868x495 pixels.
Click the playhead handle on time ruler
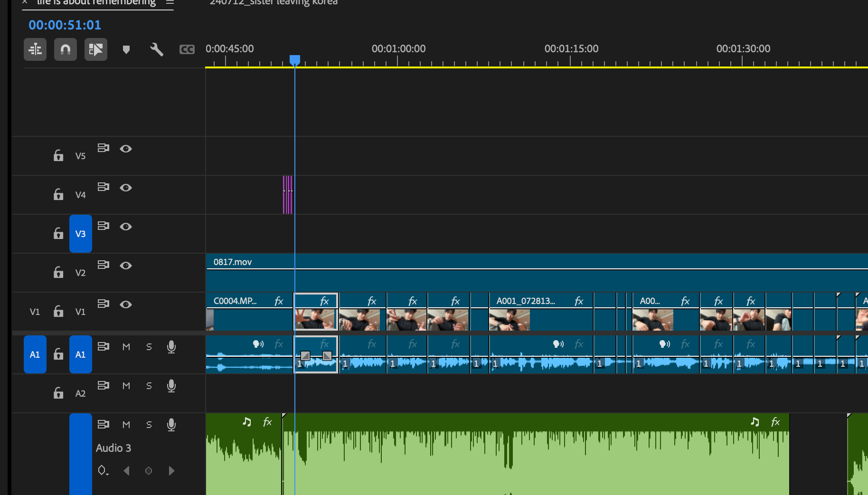[x=295, y=60]
